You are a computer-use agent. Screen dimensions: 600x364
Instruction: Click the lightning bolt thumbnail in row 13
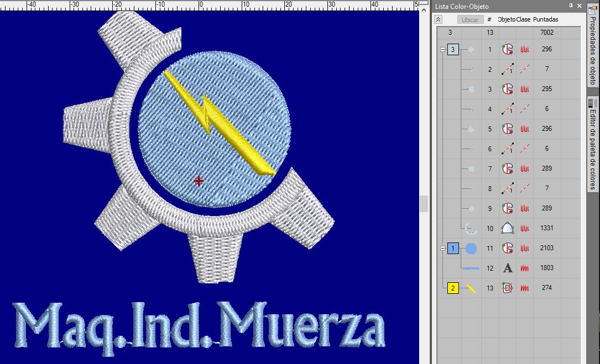[471, 288]
